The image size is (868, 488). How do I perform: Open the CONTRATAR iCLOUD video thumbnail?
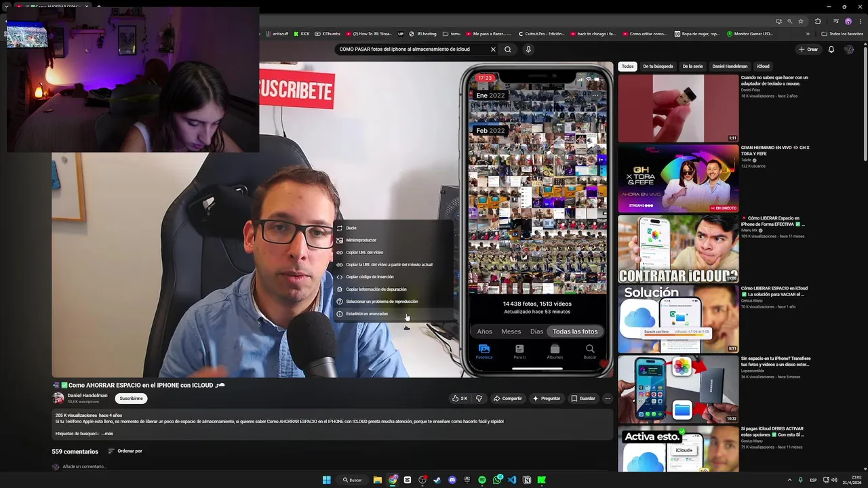(x=678, y=249)
